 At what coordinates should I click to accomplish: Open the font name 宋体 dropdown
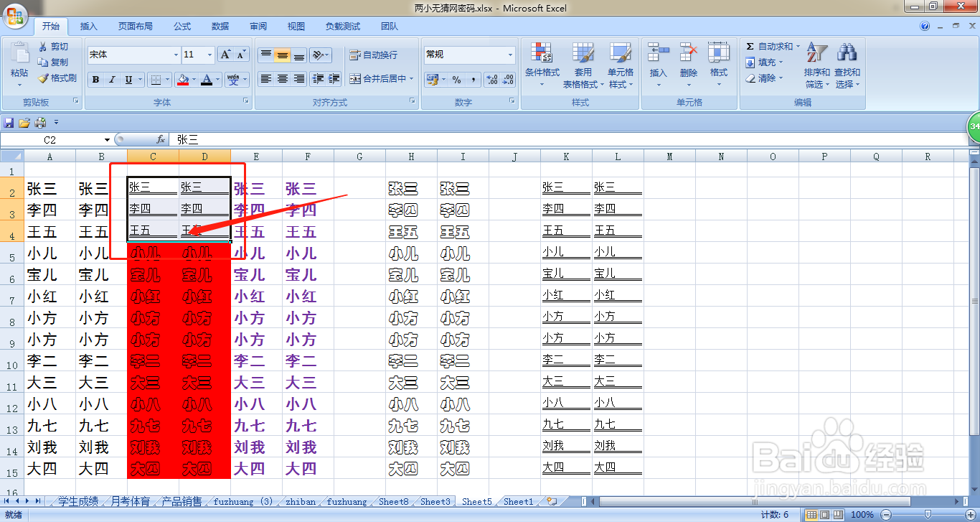pyautogui.click(x=176, y=55)
